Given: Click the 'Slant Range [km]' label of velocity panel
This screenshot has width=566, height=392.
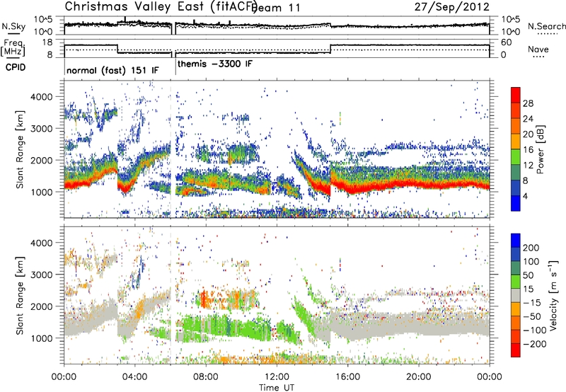Looking at the screenshot, I should pyautogui.click(x=20, y=295).
